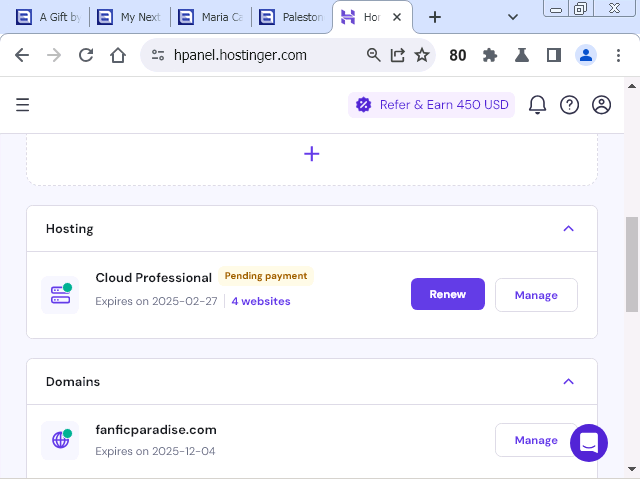Reload the current page

(x=86, y=55)
